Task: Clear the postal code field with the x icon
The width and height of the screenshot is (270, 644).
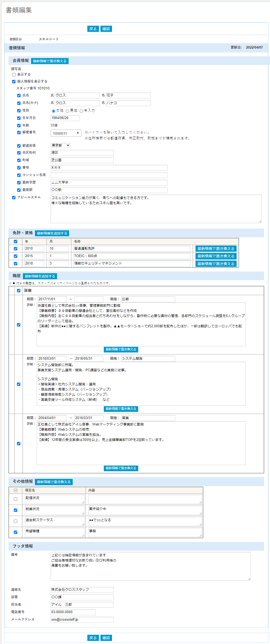Action: [78, 133]
